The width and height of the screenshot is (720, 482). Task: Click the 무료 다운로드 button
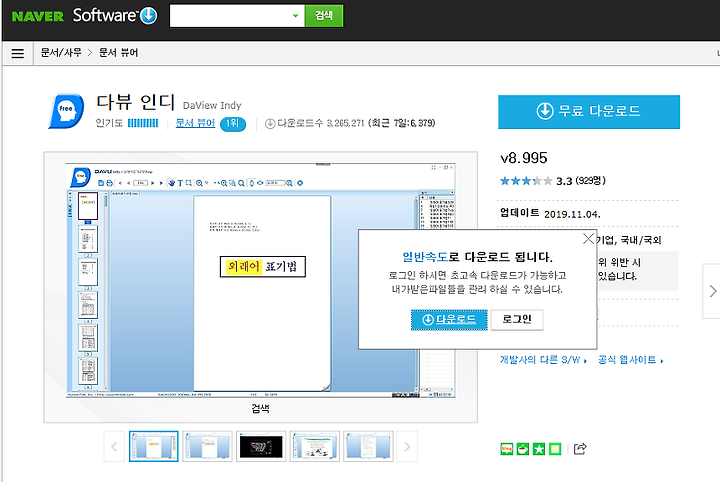point(589,112)
